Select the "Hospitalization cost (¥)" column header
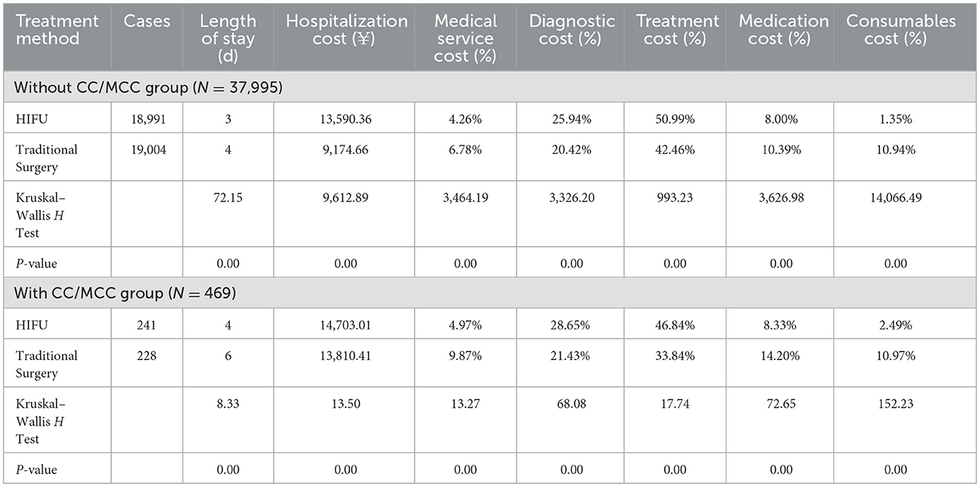Screen dimensions: 980x487 346,30
